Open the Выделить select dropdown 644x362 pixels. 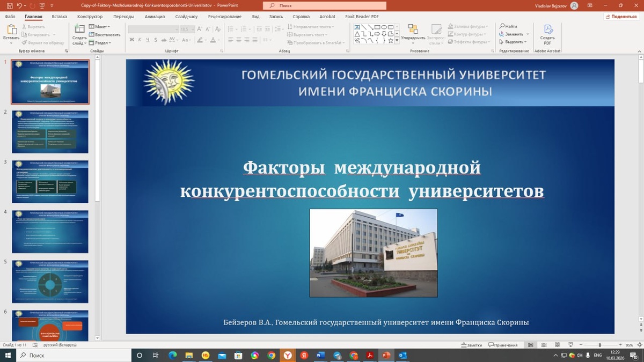(514, 42)
